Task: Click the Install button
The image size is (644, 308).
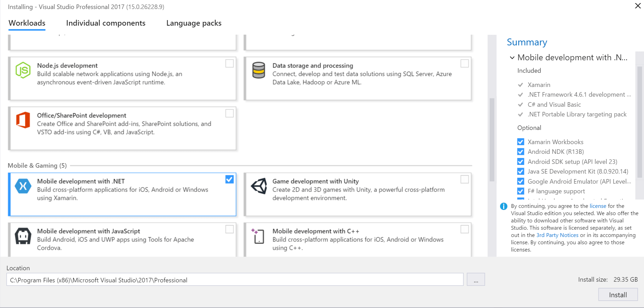Action: (x=618, y=295)
